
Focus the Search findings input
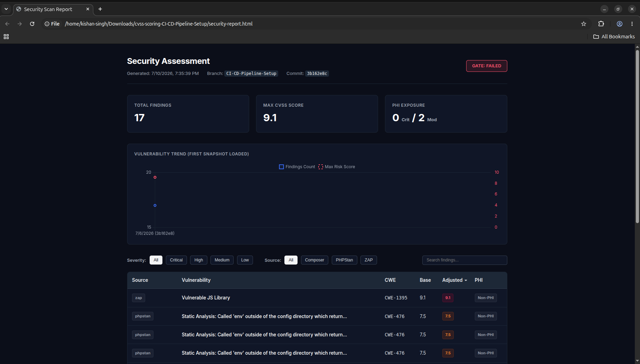464,260
